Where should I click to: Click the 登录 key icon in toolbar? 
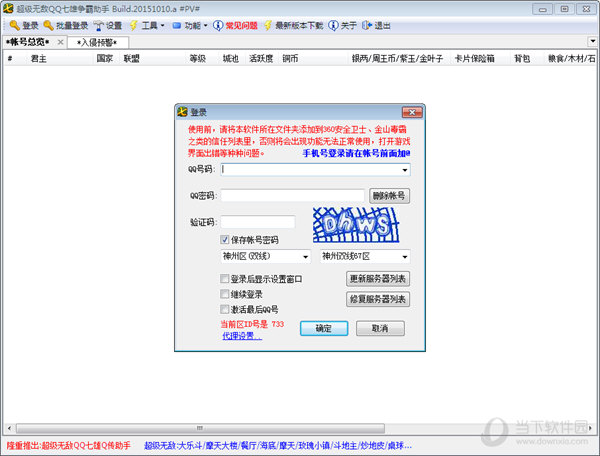click(x=13, y=25)
